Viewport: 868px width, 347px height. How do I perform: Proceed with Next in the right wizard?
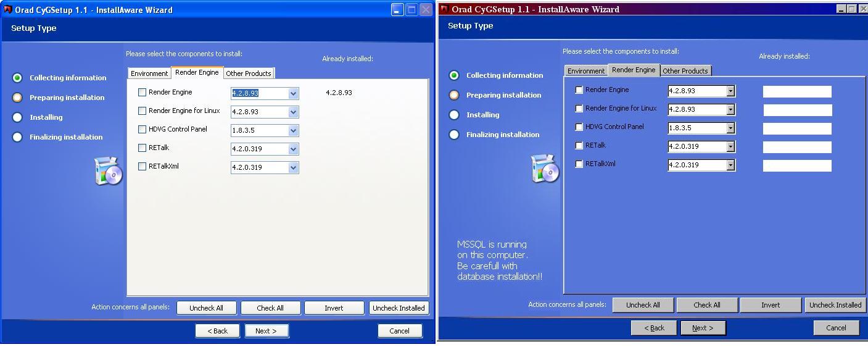click(703, 328)
